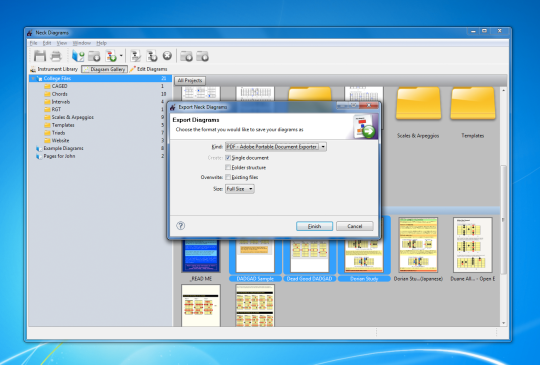Click the new project book icon with green plus
Screen dimensions: 540x365
pyautogui.click(x=78, y=56)
